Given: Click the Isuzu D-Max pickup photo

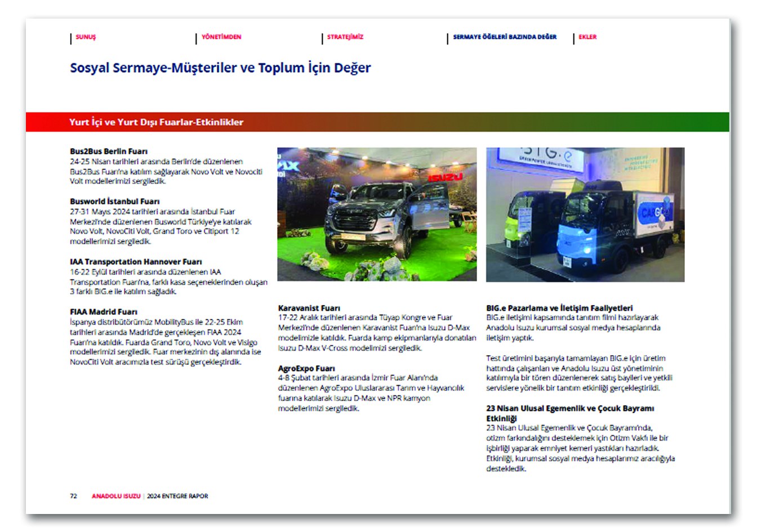Looking at the screenshot, I should click(377, 214).
